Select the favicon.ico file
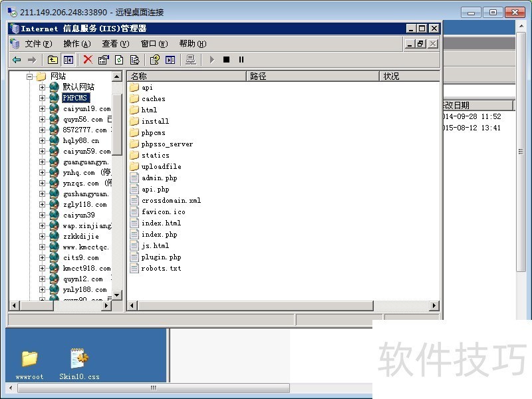The height and width of the screenshot is (399, 532). pos(158,211)
